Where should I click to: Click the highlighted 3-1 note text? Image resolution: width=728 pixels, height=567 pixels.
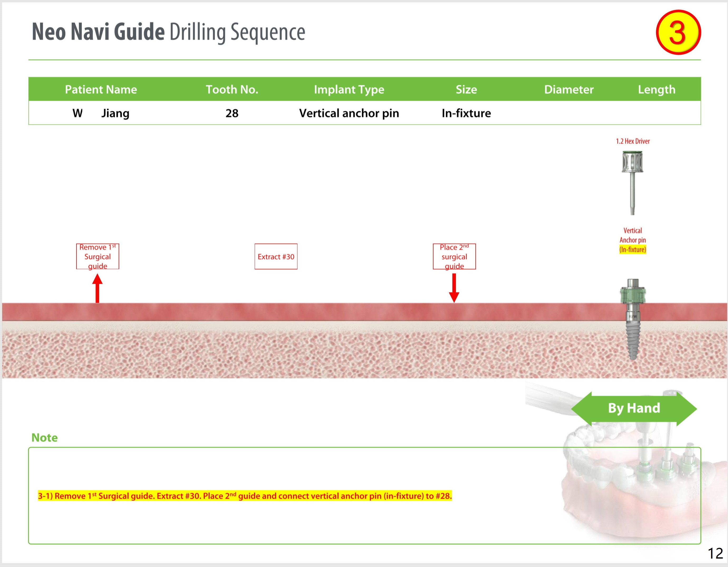tap(245, 496)
